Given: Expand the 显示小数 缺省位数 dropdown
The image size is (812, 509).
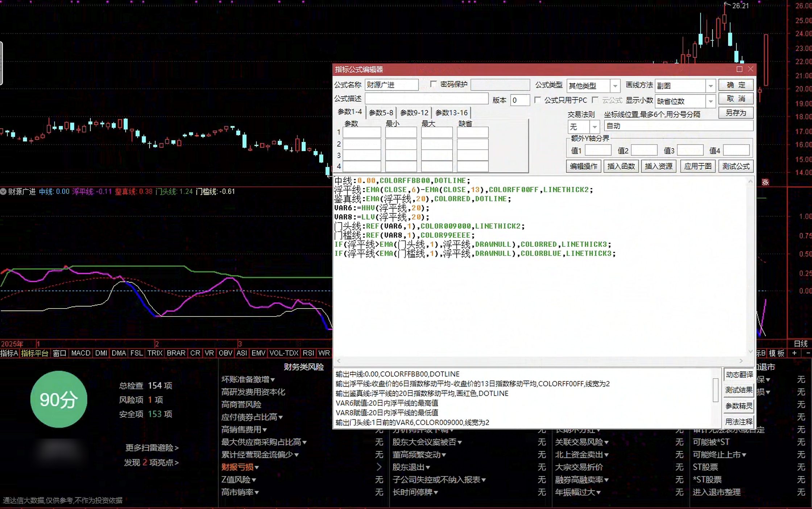Looking at the screenshot, I should point(710,101).
